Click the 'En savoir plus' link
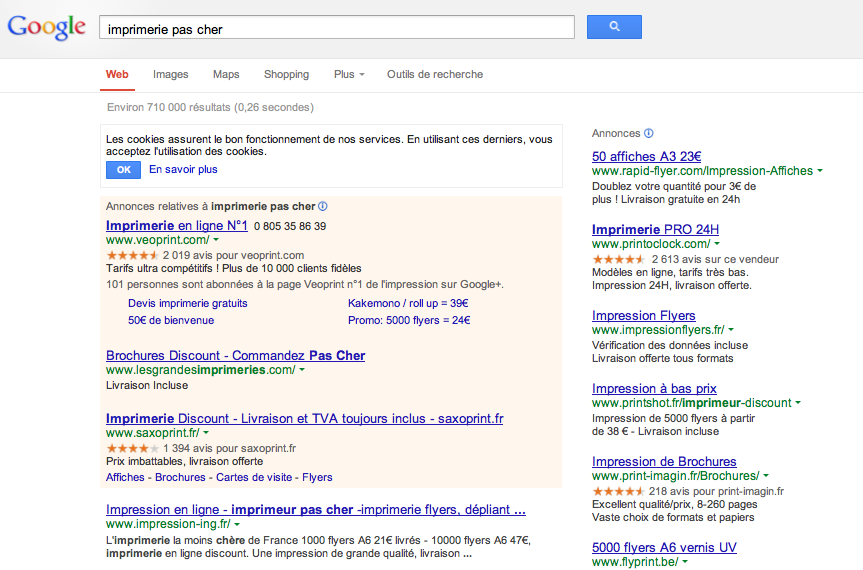 tap(183, 170)
